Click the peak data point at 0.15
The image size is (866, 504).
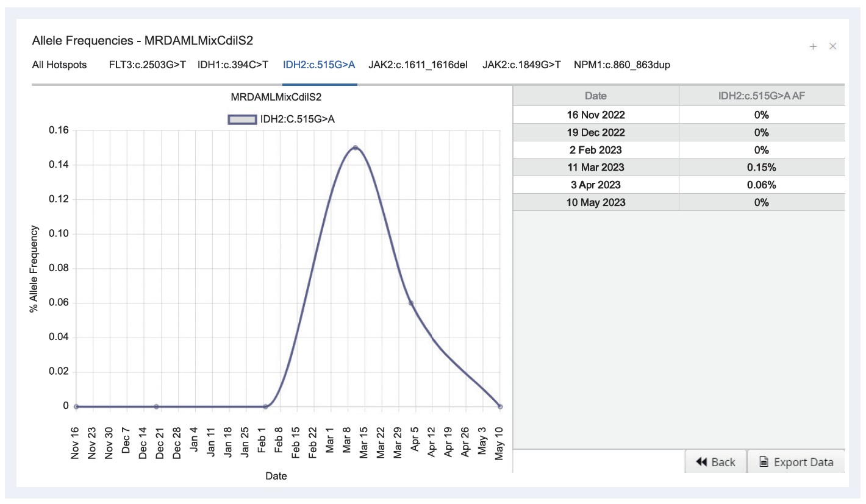point(355,147)
